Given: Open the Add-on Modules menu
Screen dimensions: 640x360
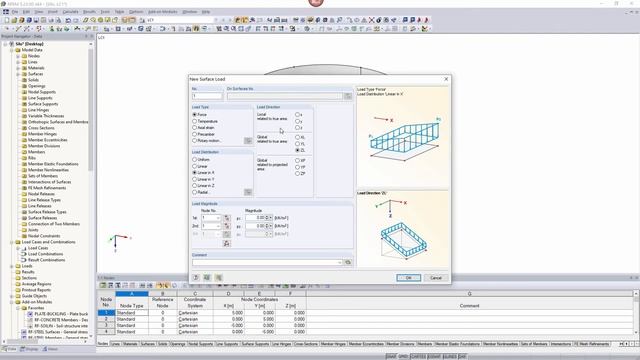Looking at the screenshot, I should pyautogui.click(x=162, y=12).
